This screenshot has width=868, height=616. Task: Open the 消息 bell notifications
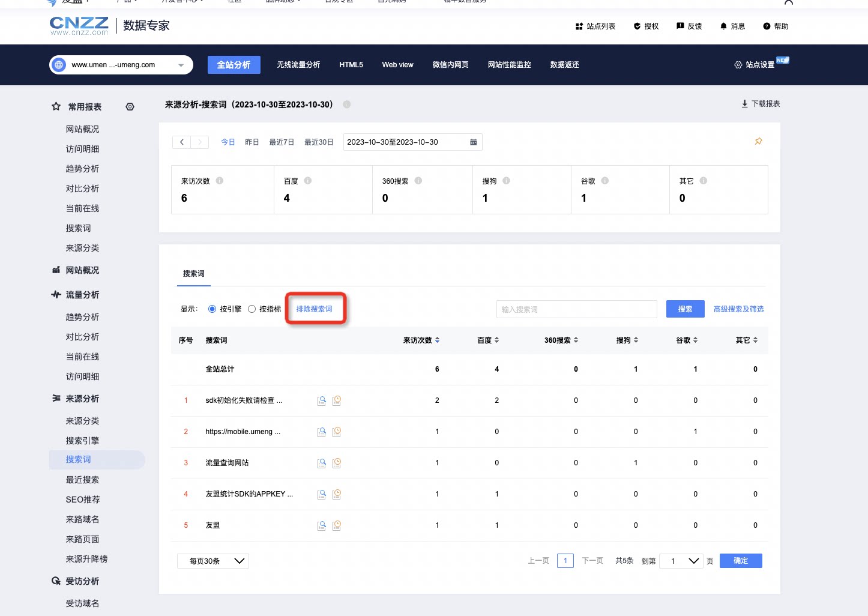723,26
